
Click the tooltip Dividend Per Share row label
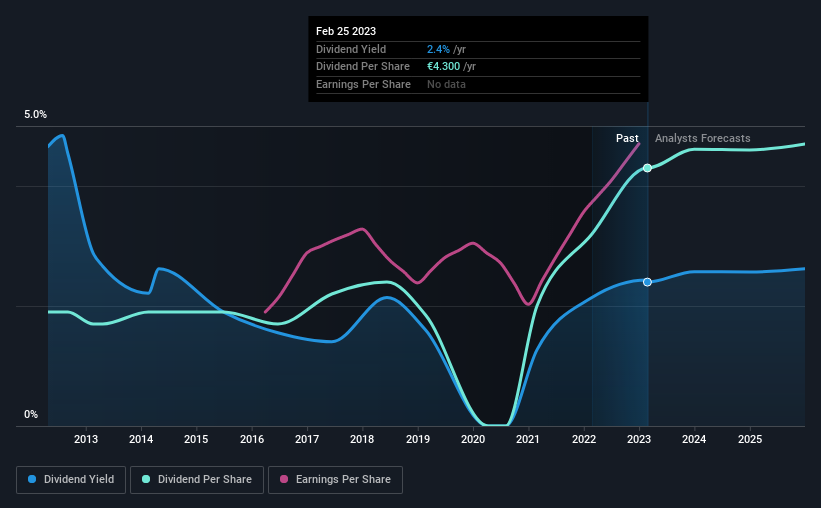(363, 67)
